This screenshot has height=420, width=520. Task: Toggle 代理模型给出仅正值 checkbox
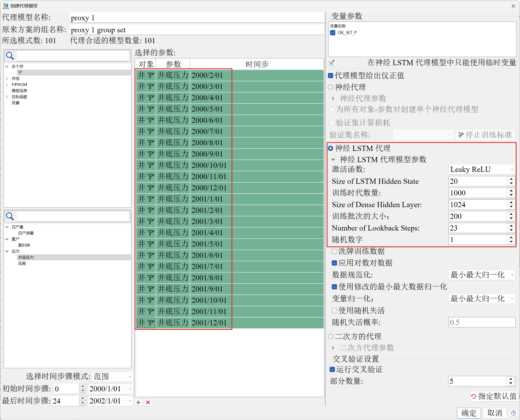click(331, 76)
